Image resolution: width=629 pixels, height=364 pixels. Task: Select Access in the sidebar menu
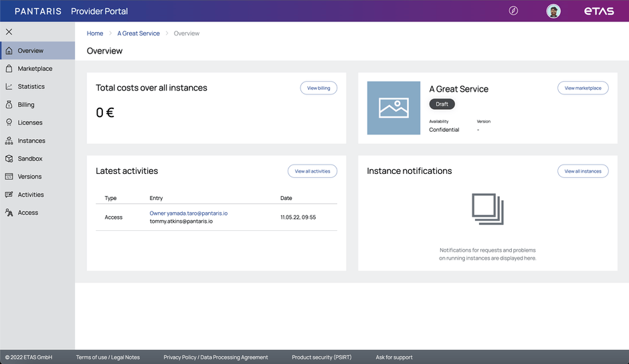click(x=28, y=213)
